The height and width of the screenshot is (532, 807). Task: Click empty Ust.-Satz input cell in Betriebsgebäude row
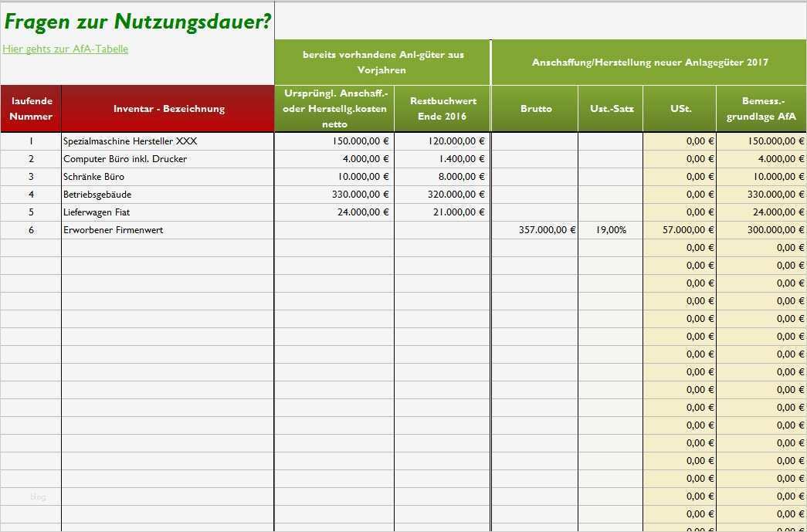pos(611,195)
